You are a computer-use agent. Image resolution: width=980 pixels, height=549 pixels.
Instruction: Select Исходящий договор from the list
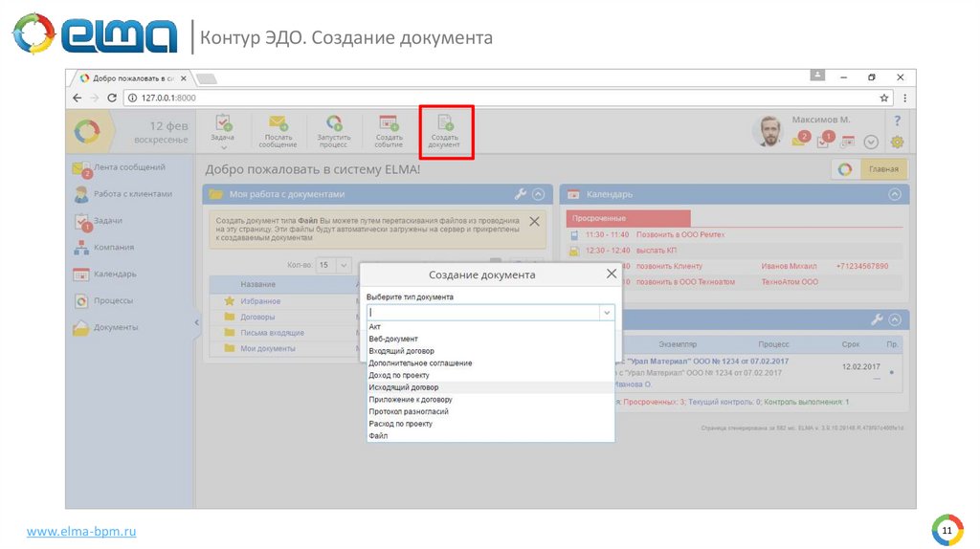tap(404, 387)
